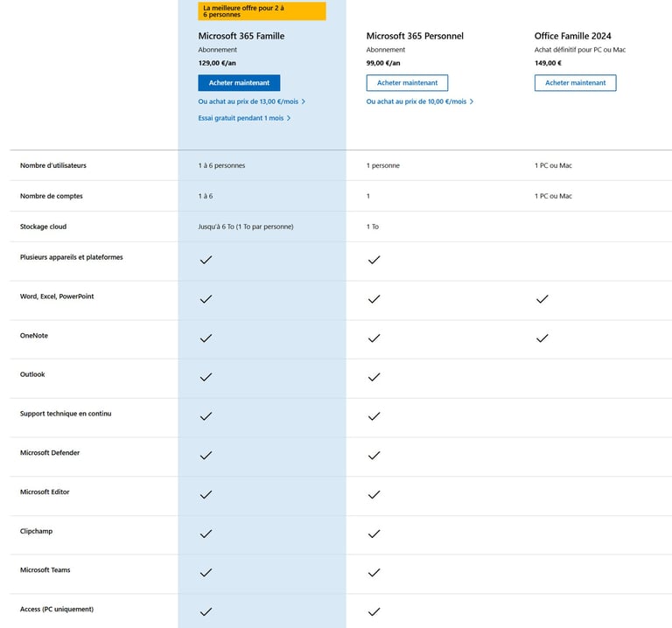Screen dimensions: 672x628
Task: Click Clipchamp checkmark in Microsoft 365 Famille column
Action: coord(206,534)
